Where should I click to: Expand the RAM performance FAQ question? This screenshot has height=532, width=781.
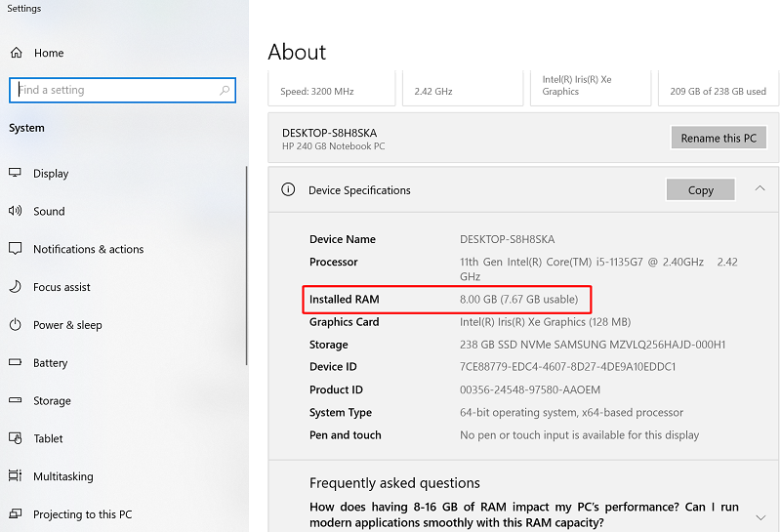click(x=760, y=517)
